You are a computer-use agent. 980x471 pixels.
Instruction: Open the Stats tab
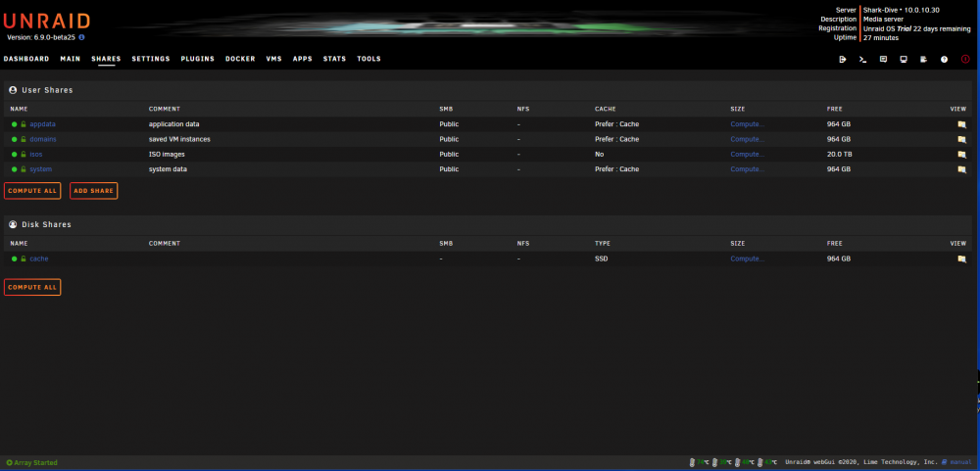[x=334, y=59]
